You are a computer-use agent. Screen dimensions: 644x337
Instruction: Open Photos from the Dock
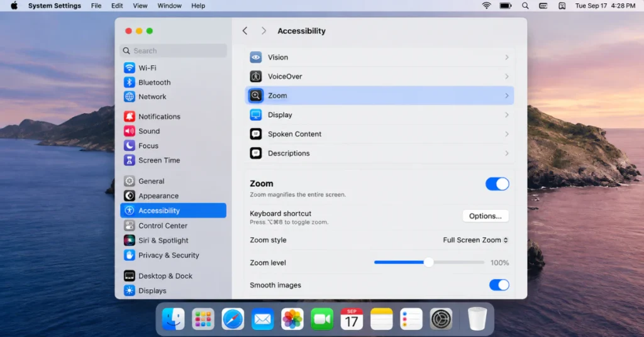[x=292, y=319]
